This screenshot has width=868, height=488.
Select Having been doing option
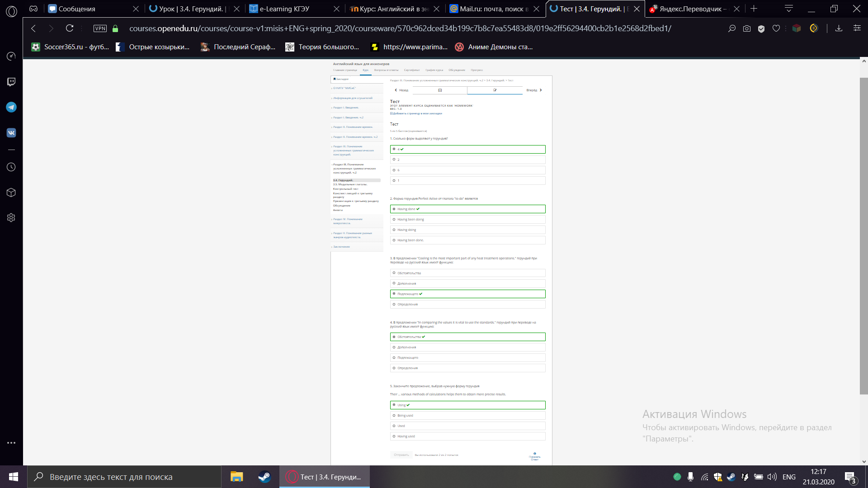(x=467, y=219)
